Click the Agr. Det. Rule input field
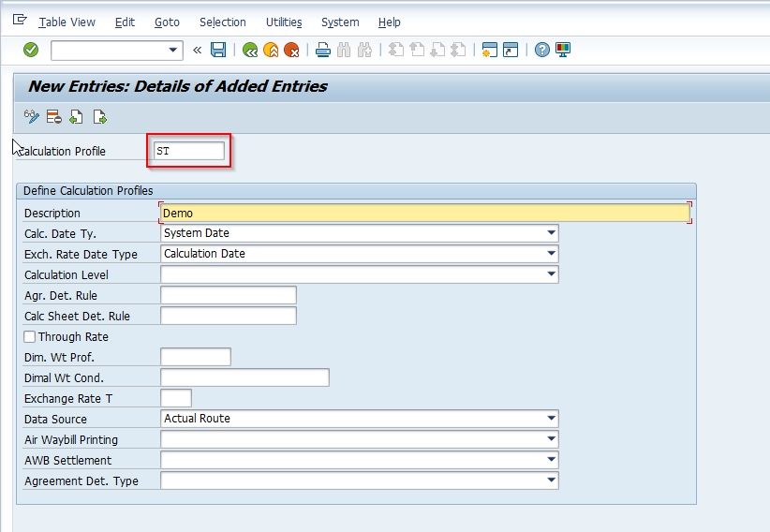Screen dimensions: 770x532 pyautogui.click(x=229, y=295)
